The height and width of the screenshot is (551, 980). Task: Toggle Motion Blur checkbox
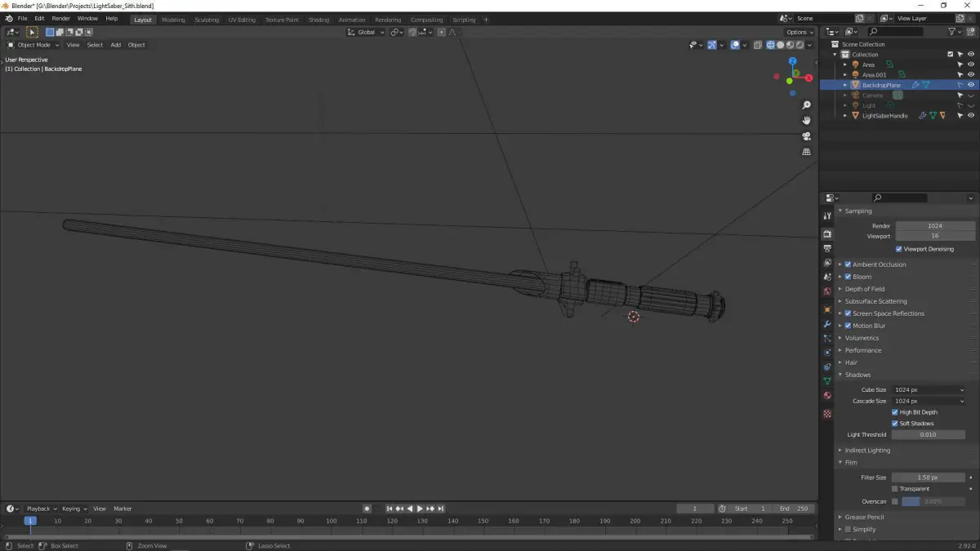[848, 326]
